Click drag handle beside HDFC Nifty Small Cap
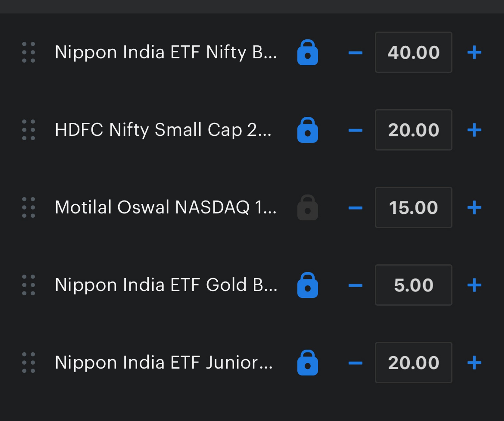Image resolution: width=504 pixels, height=421 pixels. [29, 130]
